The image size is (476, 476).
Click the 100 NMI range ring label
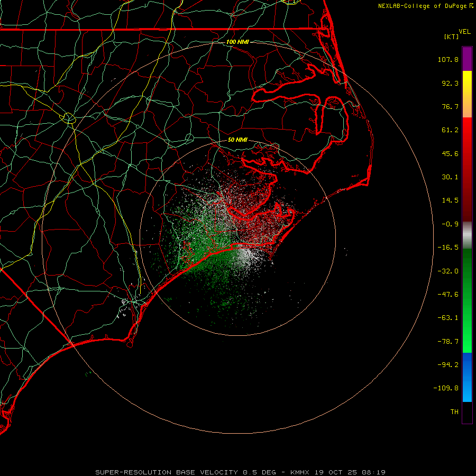237,42
